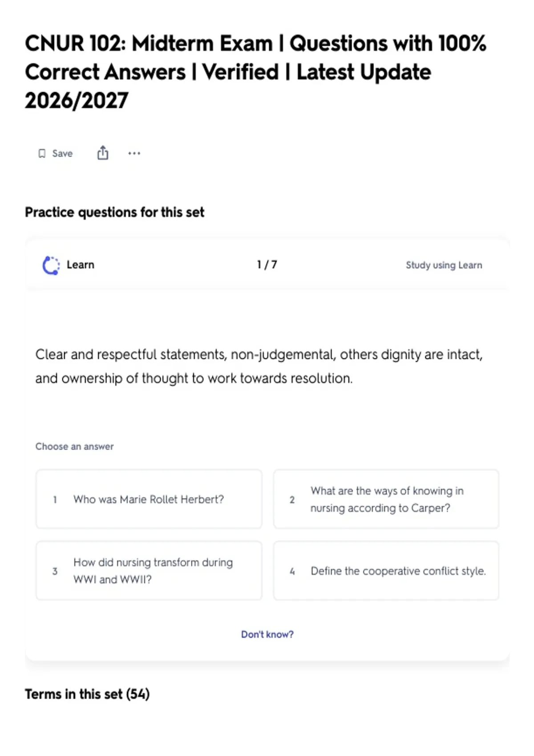
Task: Select Define the cooperative conflict style answer
Action: pos(386,571)
